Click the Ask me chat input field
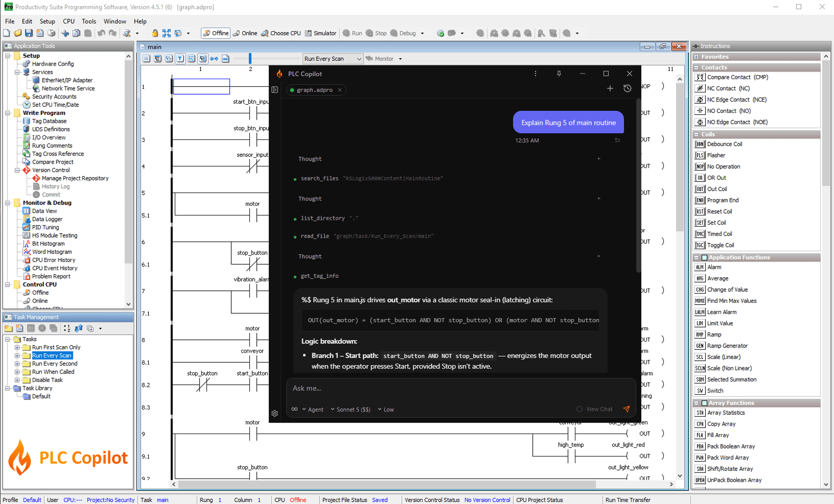 pos(461,388)
